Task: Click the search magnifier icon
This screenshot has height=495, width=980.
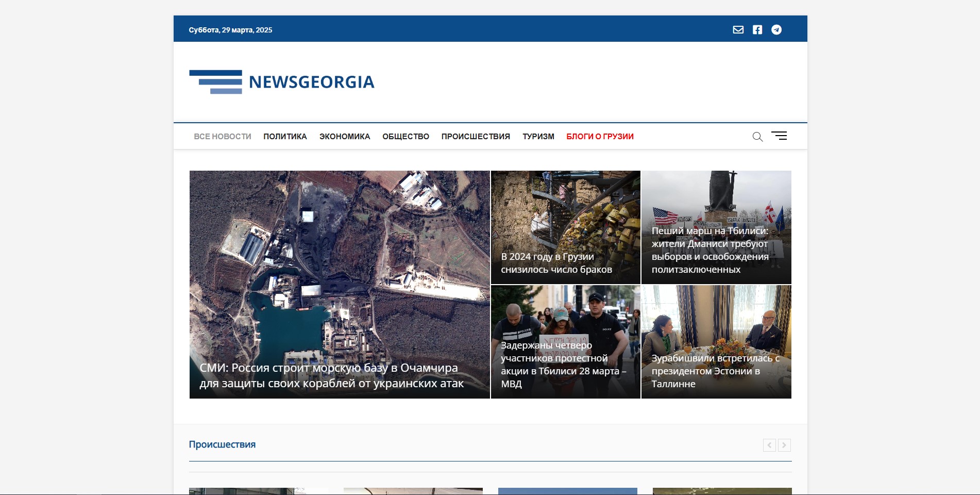Action: click(x=757, y=137)
